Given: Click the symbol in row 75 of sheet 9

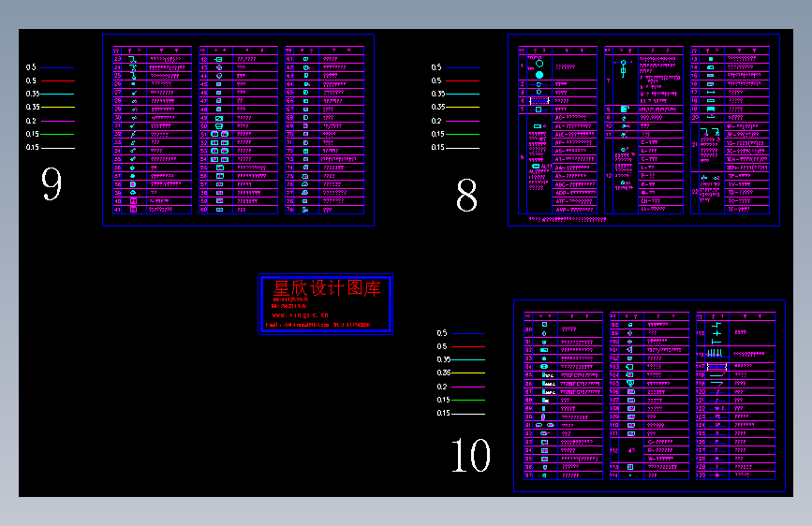Looking at the screenshot, I should (305, 176).
